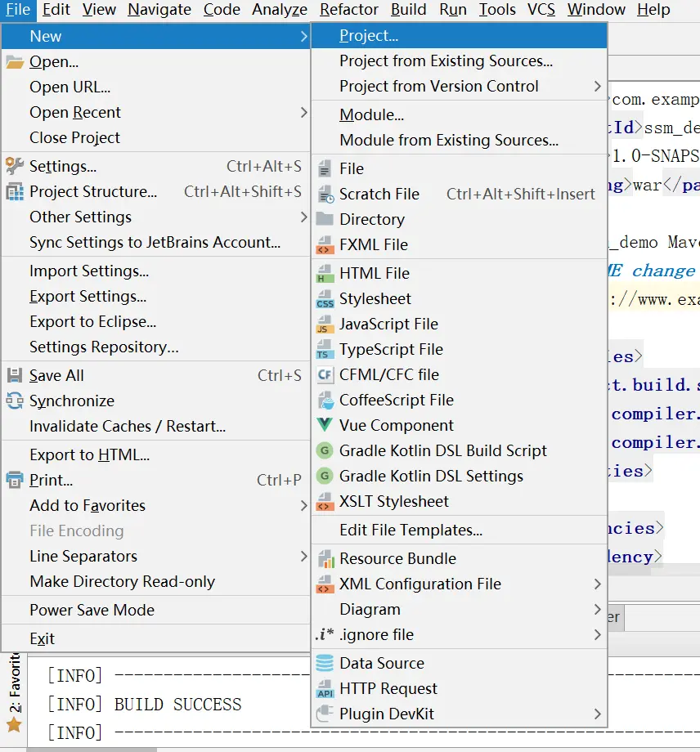
Task: Choose Settings Repository...
Action: click(x=156, y=347)
